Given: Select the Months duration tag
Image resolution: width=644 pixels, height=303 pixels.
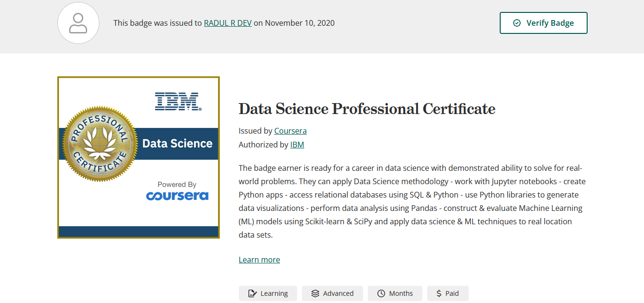Looking at the screenshot, I should click(x=395, y=293).
